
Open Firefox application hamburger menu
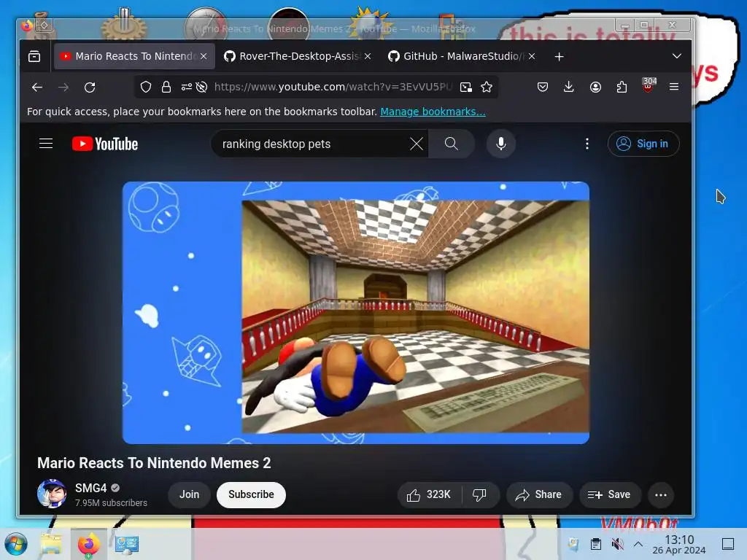[673, 87]
